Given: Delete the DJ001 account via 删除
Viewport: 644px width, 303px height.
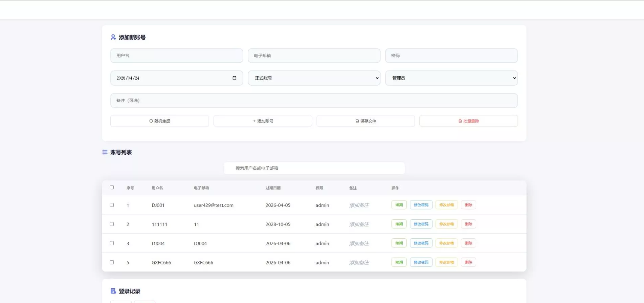Looking at the screenshot, I should pos(468,205).
